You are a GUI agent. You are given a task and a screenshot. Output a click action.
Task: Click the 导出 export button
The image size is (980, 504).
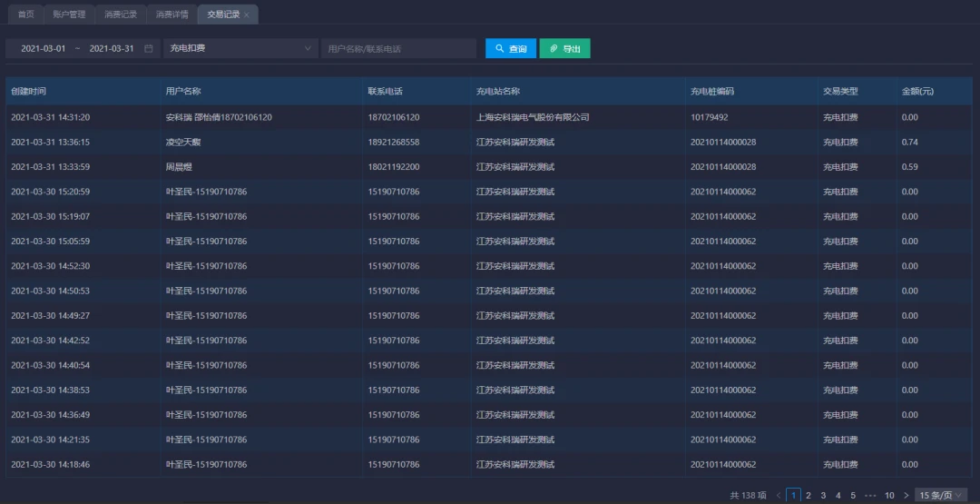tap(565, 49)
